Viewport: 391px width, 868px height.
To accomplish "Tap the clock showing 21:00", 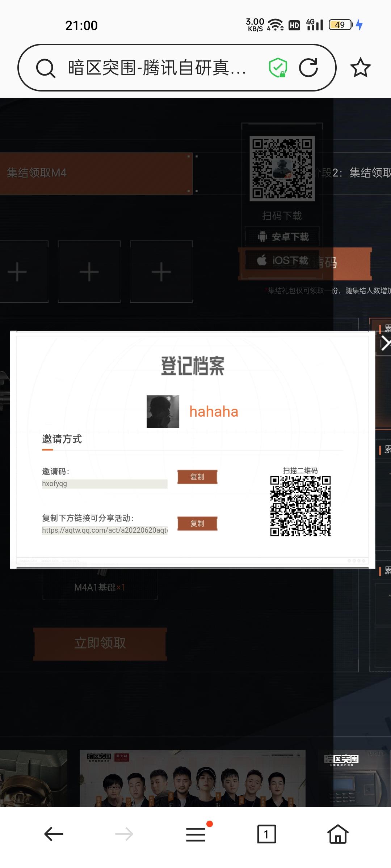I will (x=81, y=25).
